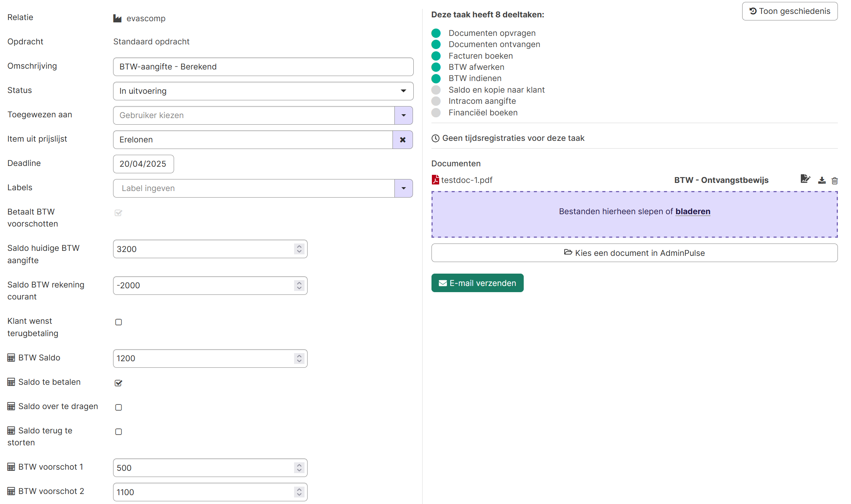Click the Toon geschiedenis button
Image resolution: width=851 pixels, height=504 pixels.
click(789, 11)
